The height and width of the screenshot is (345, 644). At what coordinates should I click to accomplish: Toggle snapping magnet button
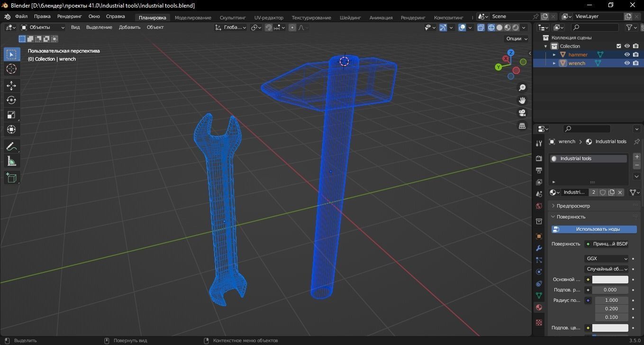[268, 27]
